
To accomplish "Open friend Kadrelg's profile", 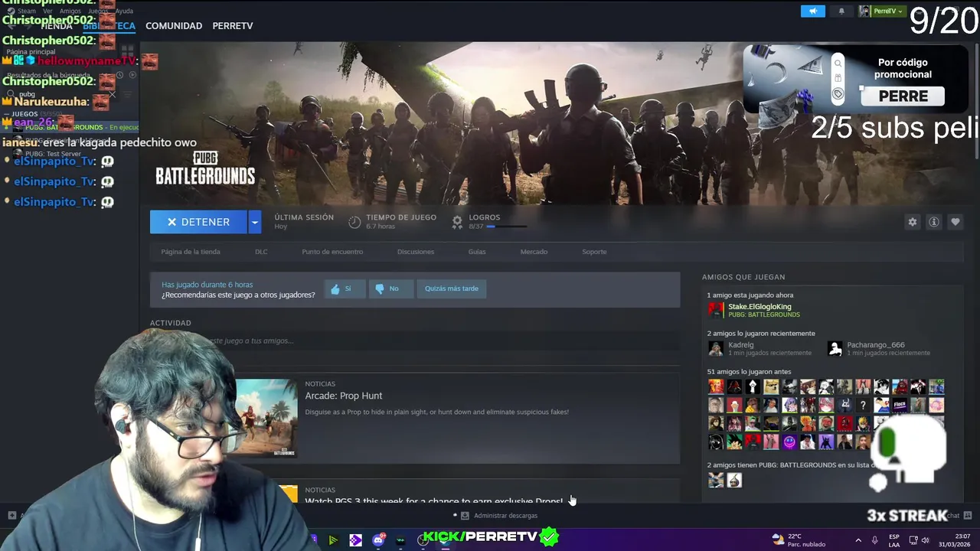I will pos(740,345).
